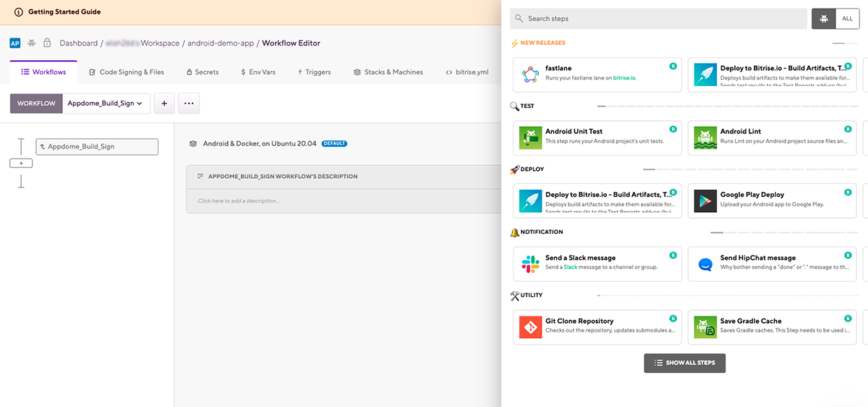The width and height of the screenshot is (868, 407).
Task: Insert a step using the plus connector
Action: [21, 164]
